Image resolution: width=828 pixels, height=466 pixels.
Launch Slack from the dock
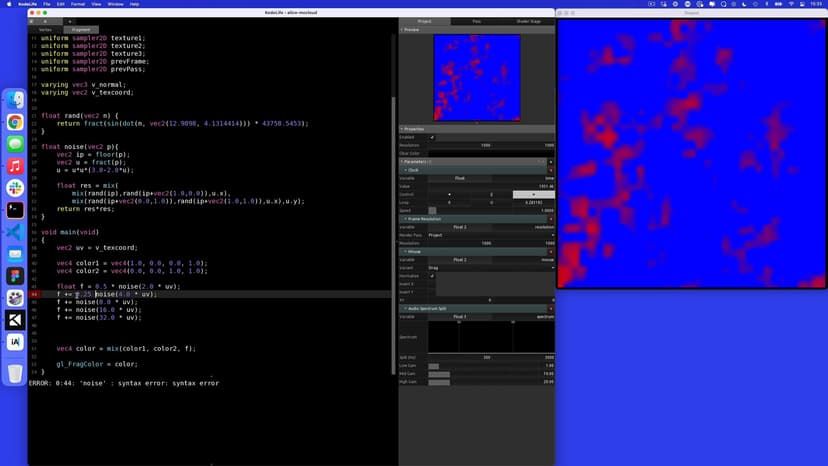(x=15, y=188)
